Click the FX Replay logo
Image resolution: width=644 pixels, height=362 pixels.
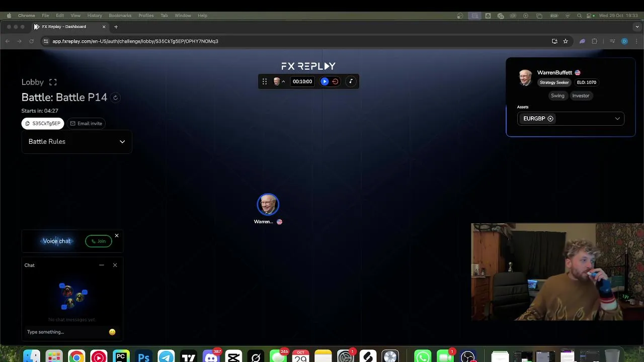(308, 66)
